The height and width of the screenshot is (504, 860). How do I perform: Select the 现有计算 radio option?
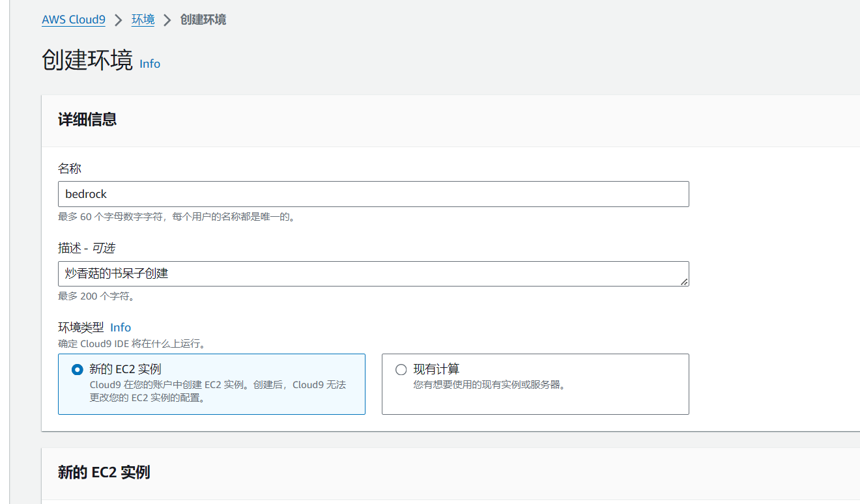coord(401,369)
